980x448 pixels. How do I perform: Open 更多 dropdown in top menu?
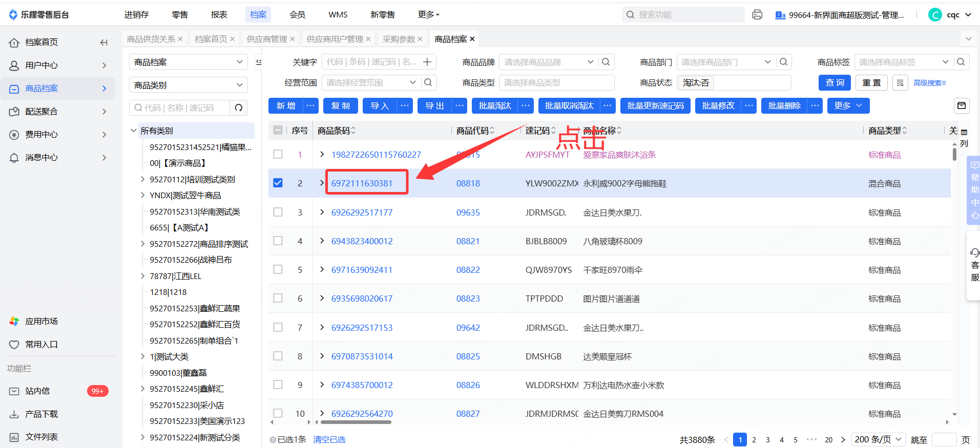click(x=429, y=15)
